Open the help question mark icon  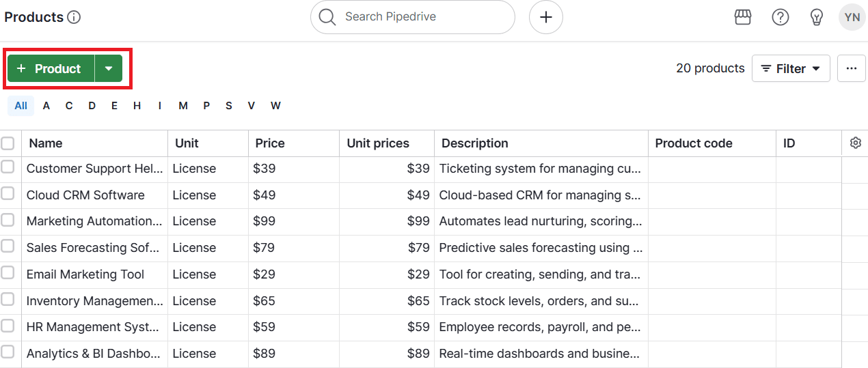pos(780,17)
